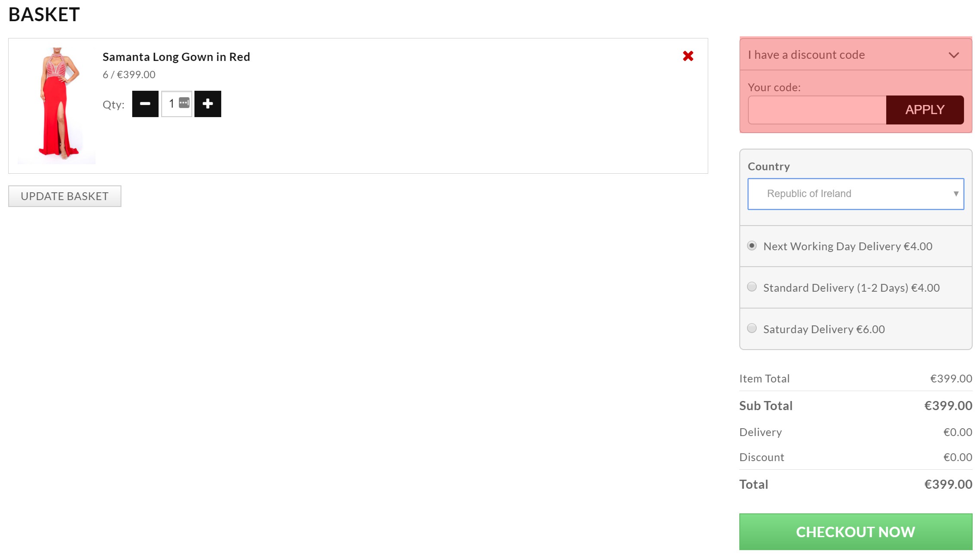Select Saturday Delivery €6.00 radio

coord(752,328)
